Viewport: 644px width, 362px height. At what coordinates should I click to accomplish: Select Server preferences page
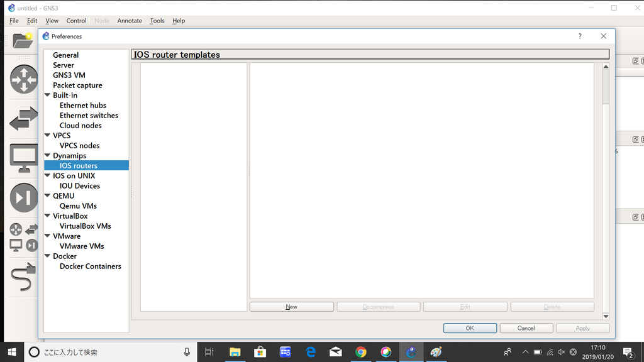(64, 65)
